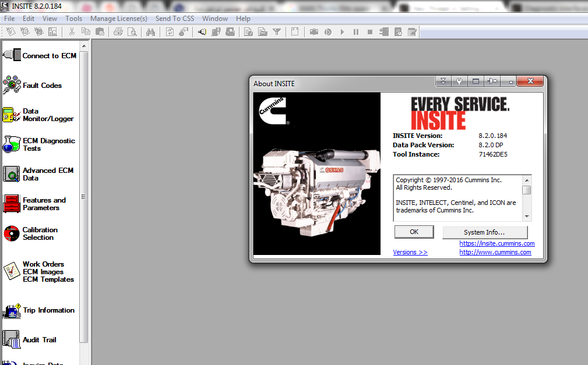Click the camera snapshot toolbar icon
Screen dimensions: 588x365
(x=314, y=32)
